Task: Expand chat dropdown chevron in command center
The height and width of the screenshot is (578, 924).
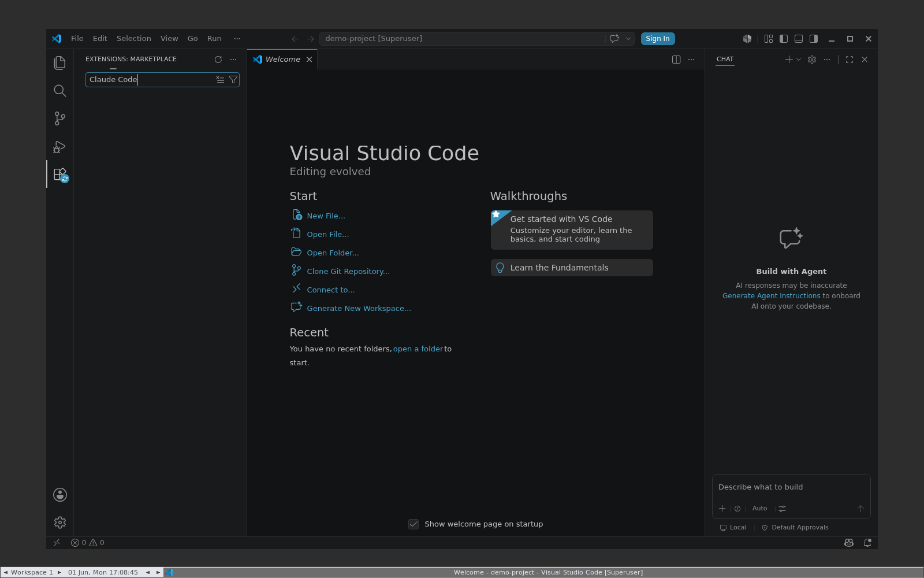Action: pos(628,39)
